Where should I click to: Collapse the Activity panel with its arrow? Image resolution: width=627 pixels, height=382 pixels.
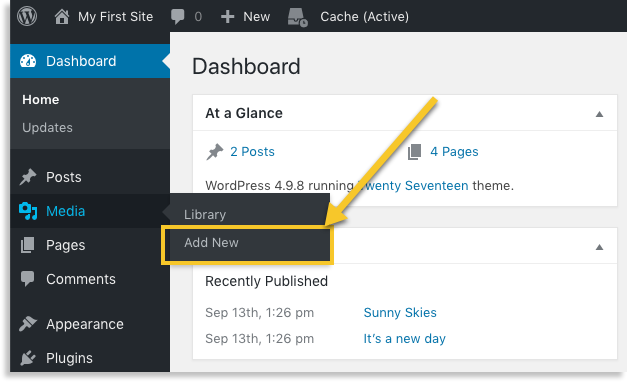[599, 247]
